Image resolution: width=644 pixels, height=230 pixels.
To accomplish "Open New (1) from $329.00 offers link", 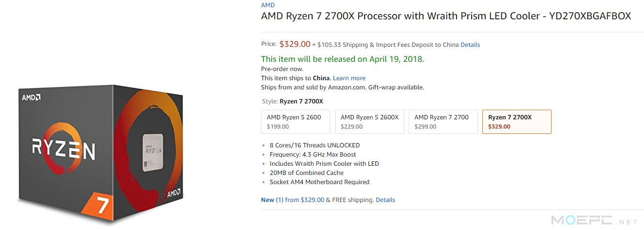I will [292, 200].
